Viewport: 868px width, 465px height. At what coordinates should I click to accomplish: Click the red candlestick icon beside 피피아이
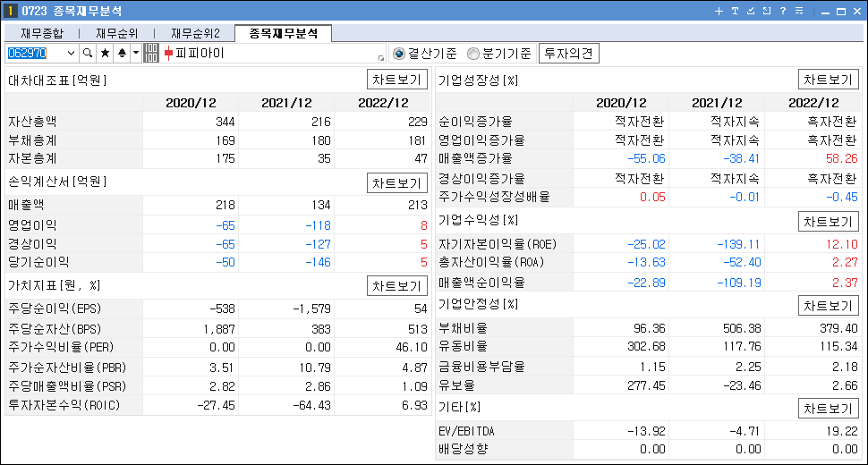[168, 54]
